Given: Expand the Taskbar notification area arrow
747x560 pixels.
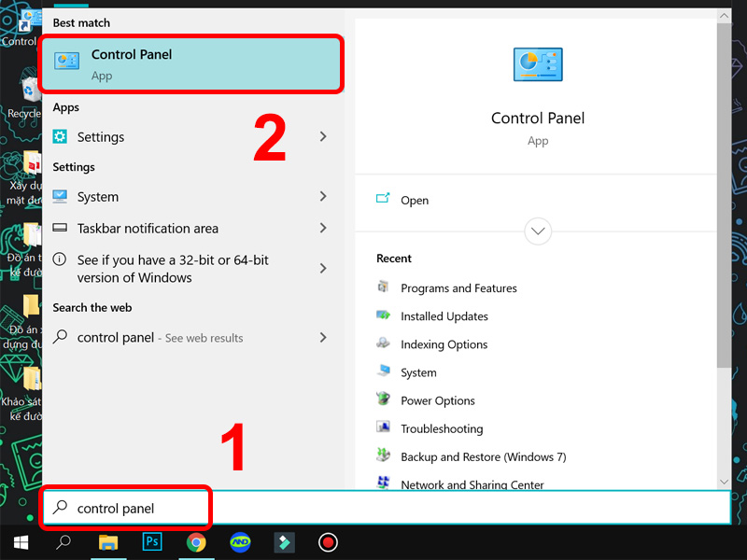Looking at the screenshot, I should (x=323, y=229).
